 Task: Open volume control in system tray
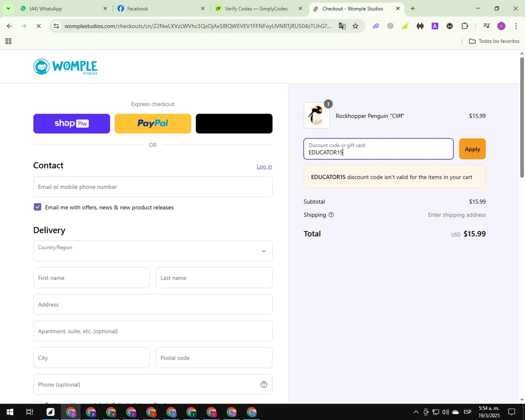point(446,412)
